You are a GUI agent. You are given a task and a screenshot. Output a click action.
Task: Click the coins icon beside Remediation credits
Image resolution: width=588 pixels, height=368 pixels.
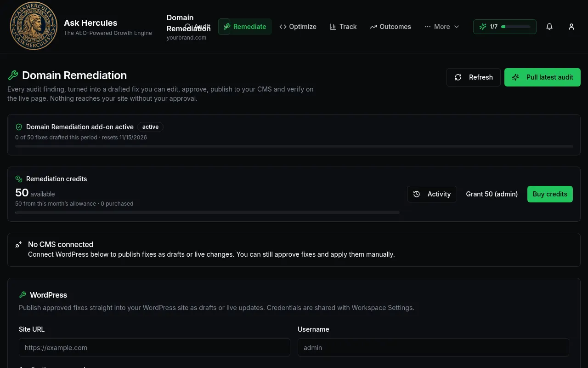coord(19,179)
